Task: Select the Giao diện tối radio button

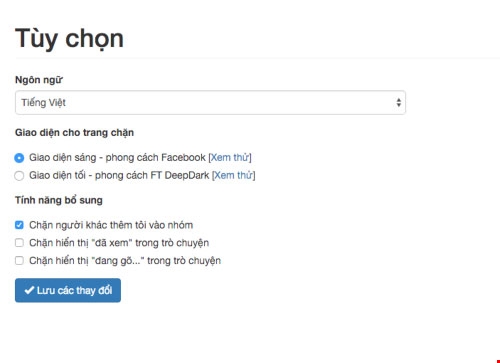Action: [19, 175]
